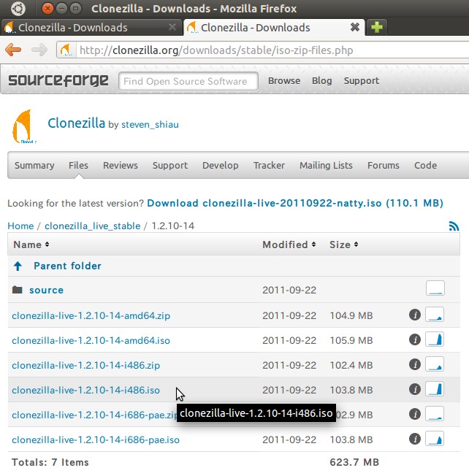Screen dimensions: 469x476
Task: Show info for clonezilla-live-1.2.10-14-amd64.zip
Action: 415,315
